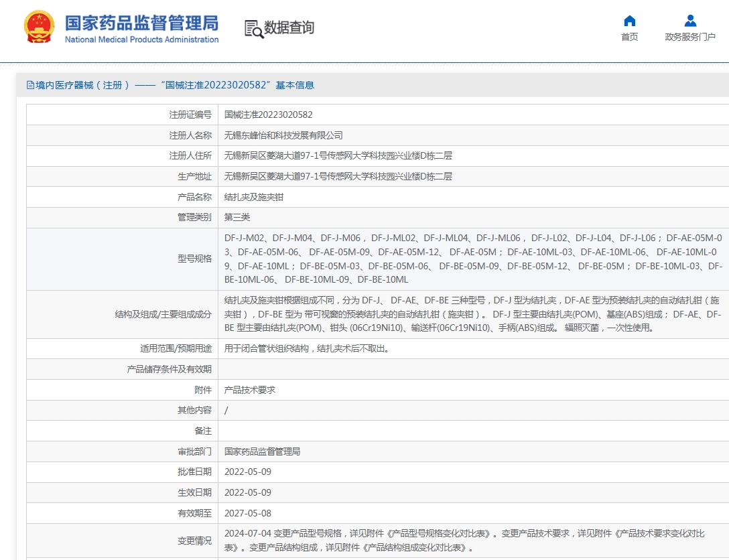The image size is (729, 560).
Task: Select the slash value in 其他内容 row
Action: coord(226,411)
